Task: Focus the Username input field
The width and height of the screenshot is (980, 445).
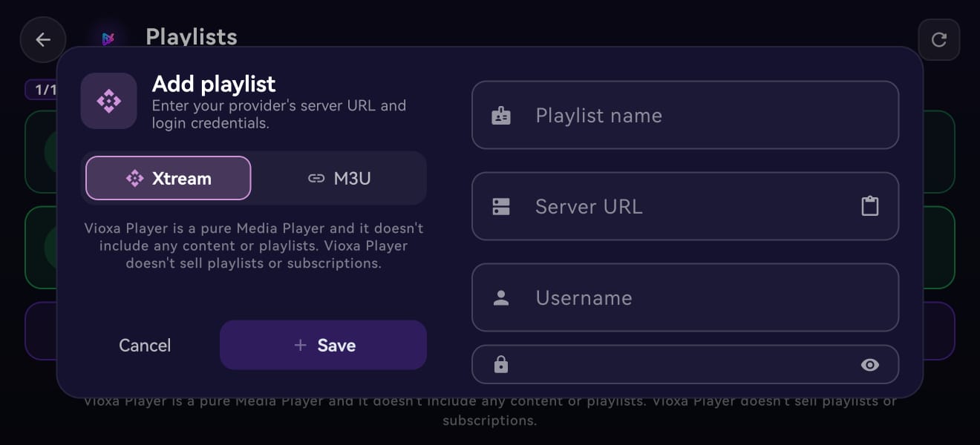Action: pyautogui.click(x=685, y=297)
